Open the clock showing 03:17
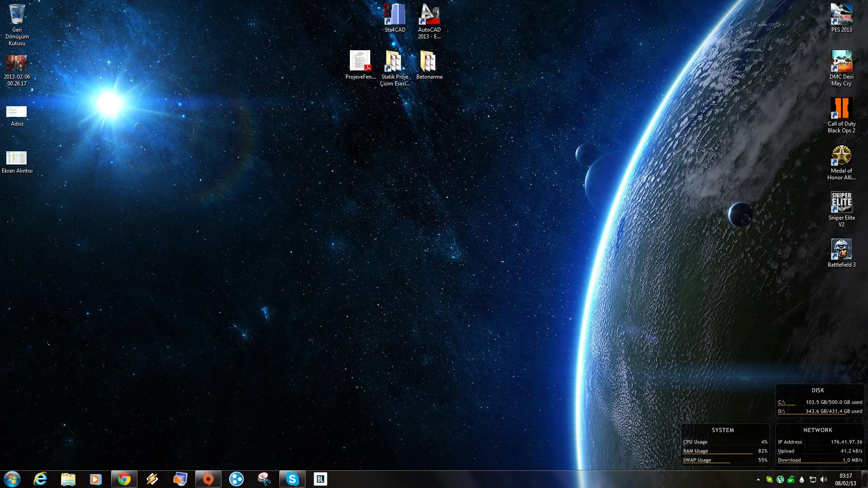868x488 pixels. click(x=845, y=479)
